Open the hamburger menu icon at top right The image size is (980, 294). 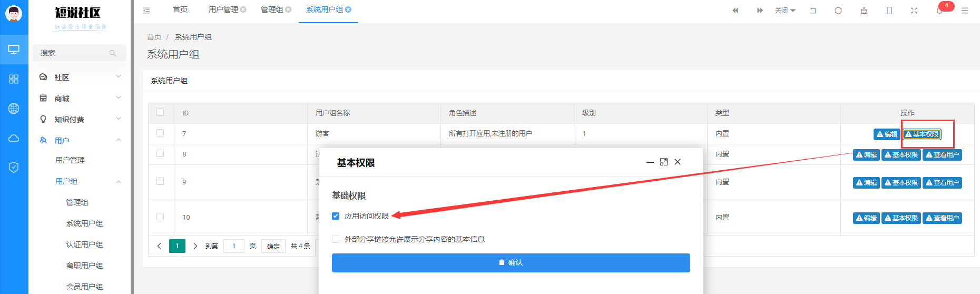click(965, 11)
